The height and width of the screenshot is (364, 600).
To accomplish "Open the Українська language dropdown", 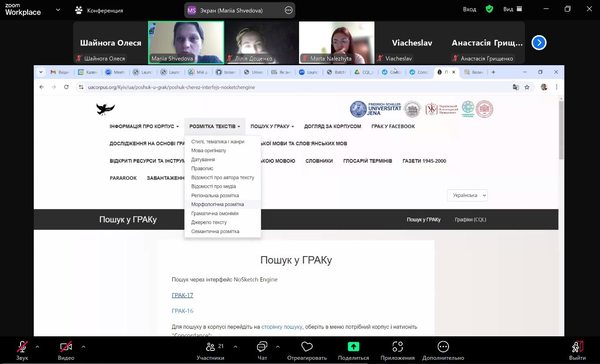I will (x=467, y=195).
